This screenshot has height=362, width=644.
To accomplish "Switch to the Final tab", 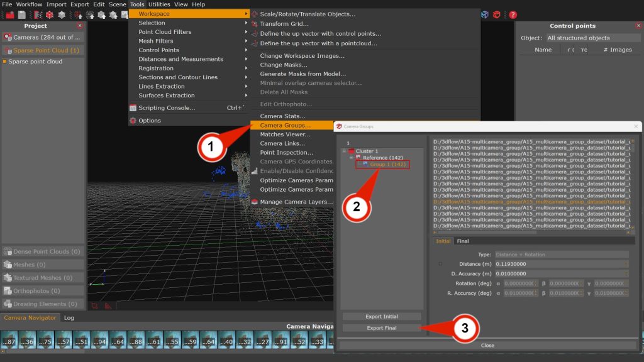I will click(462, 241).
